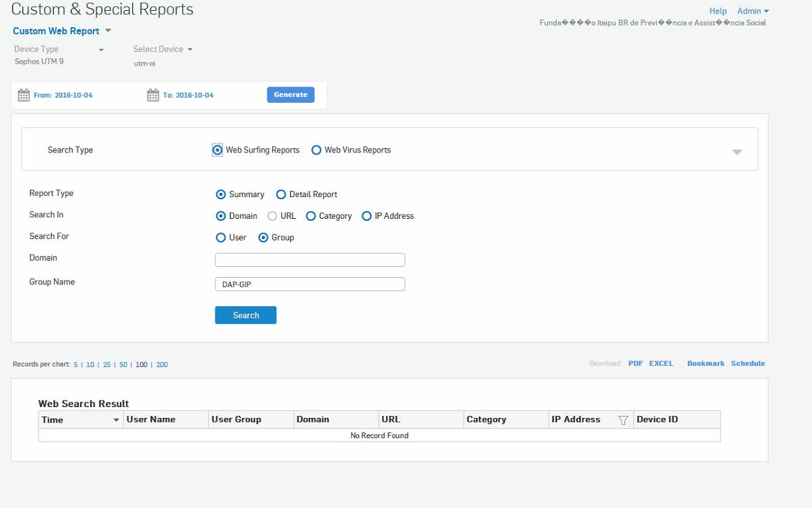The width and height of the screenshot is (812, 508).
Task: Collapse the Search Type panel arrow
Action: (x=737, y=152)
